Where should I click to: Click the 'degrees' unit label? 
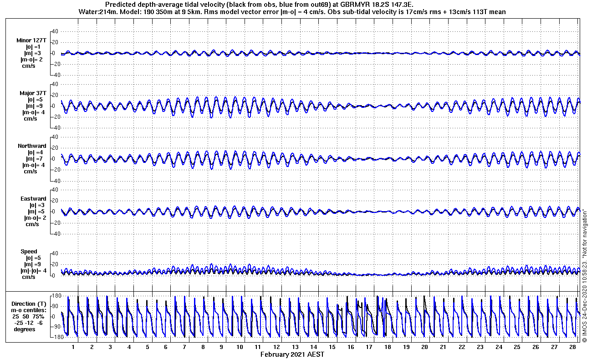(25, 329)
